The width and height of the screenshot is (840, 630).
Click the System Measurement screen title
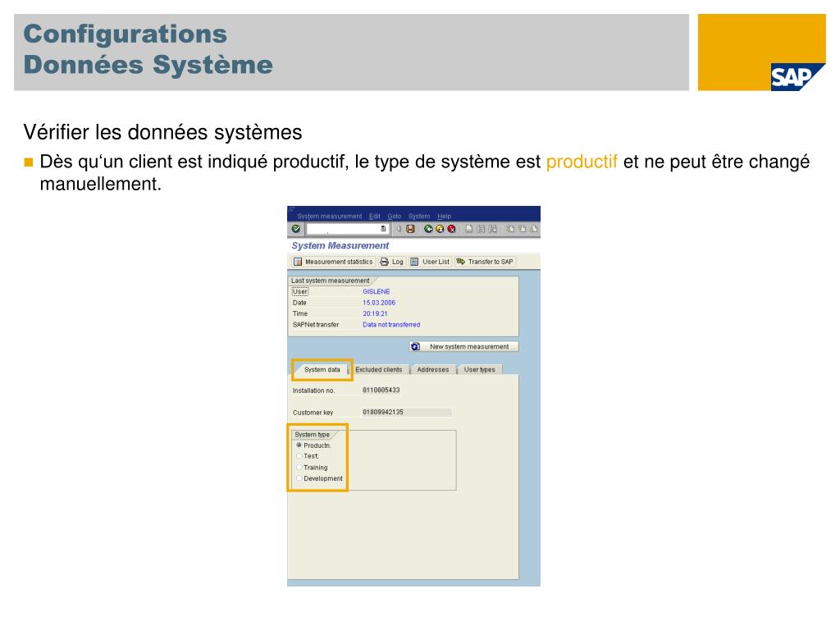[340, 245]
